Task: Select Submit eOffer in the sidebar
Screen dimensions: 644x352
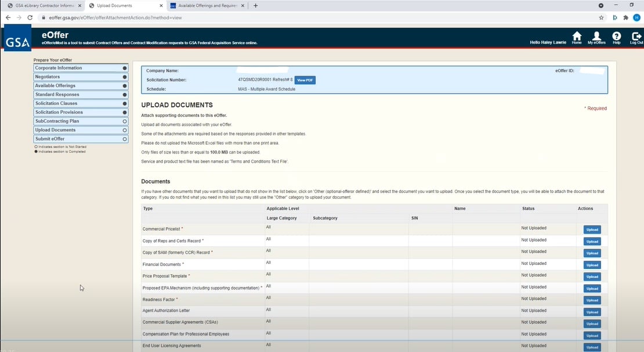Action: pos(80,138)
